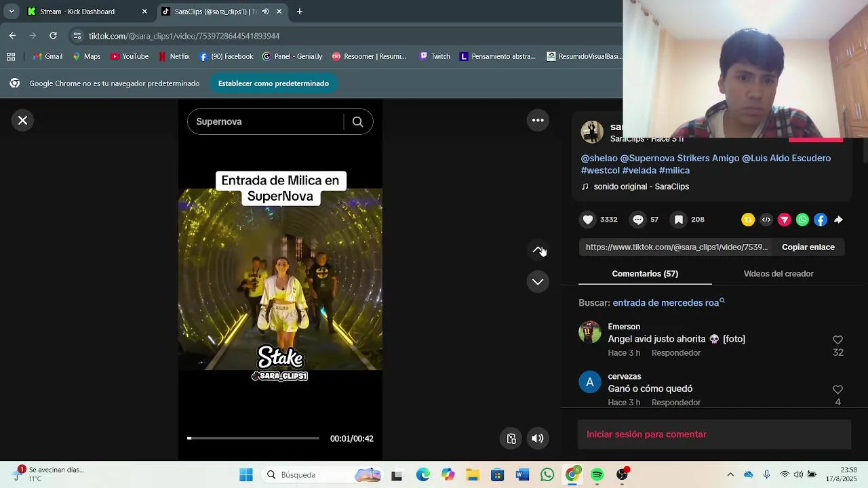The height and width of the screenshot is (488, 868).
Task: Open Windows Start menu
Action: point(245,474)
